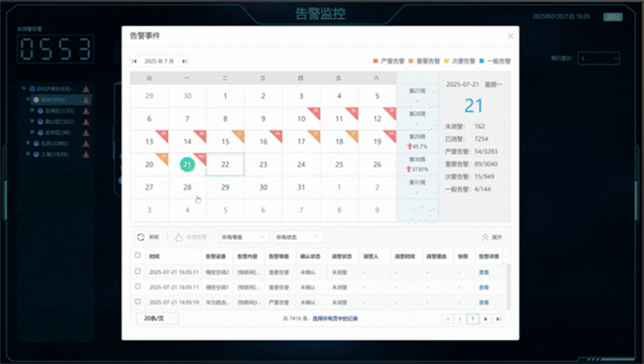Screen dimensions: 644x364
Task: Select day 16 in the calendar
Action: coord(264,142)
